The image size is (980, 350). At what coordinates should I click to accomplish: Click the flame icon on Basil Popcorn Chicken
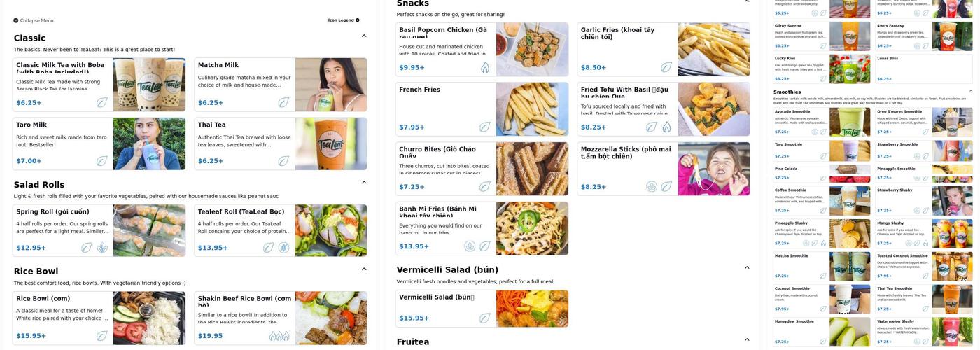(x=485, y=67)
